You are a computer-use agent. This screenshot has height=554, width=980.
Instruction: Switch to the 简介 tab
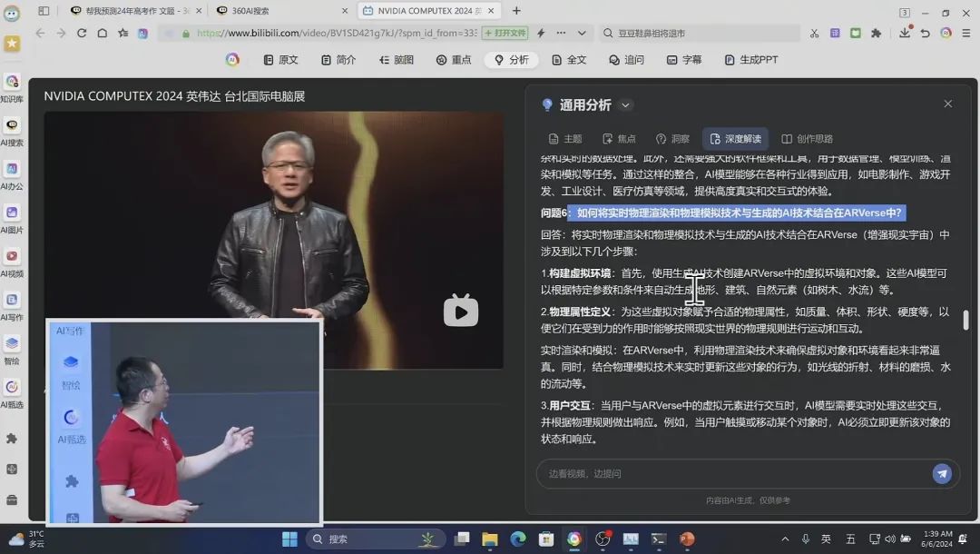click(x=338, y=60)
